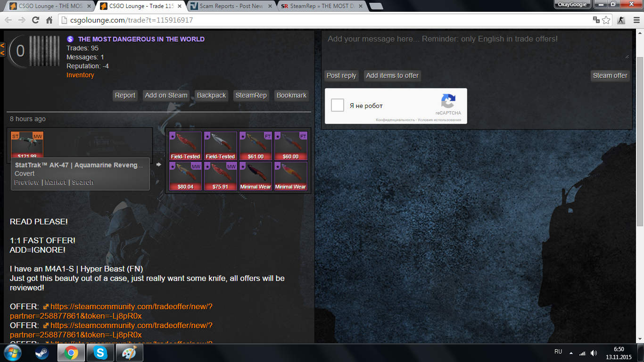Image resolution: width=644 pixels, height=362 pixels.
Task: Open the Chrome hamburger menu
Action: pyautogui.click(x=635, y=20)
